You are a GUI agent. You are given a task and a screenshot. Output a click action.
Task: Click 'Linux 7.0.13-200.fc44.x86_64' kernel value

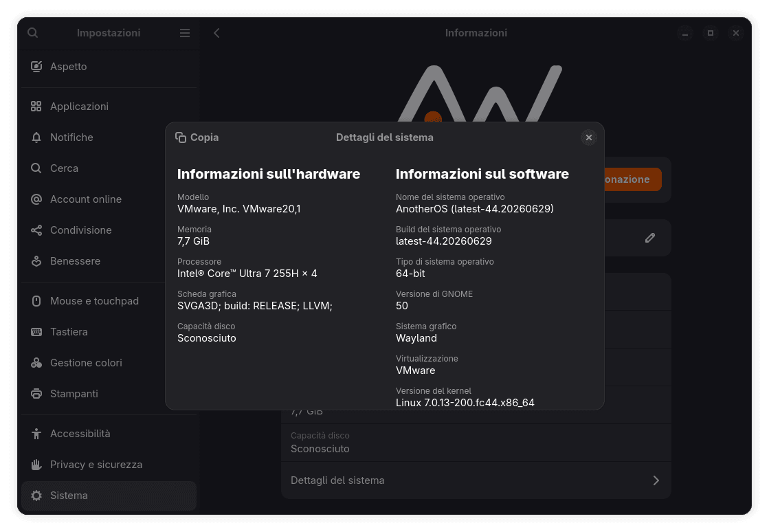(465, 403)
